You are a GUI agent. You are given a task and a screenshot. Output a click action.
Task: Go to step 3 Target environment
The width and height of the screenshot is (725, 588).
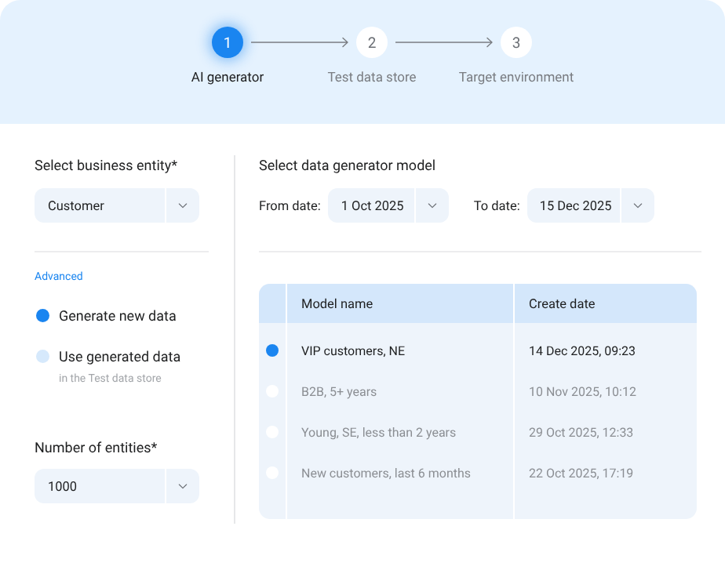pyautogui.click(x=516, y=42)
